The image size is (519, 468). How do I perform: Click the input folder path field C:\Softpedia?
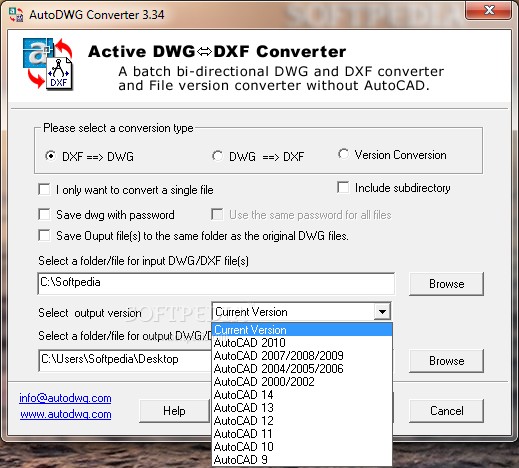tap(216, 283)
